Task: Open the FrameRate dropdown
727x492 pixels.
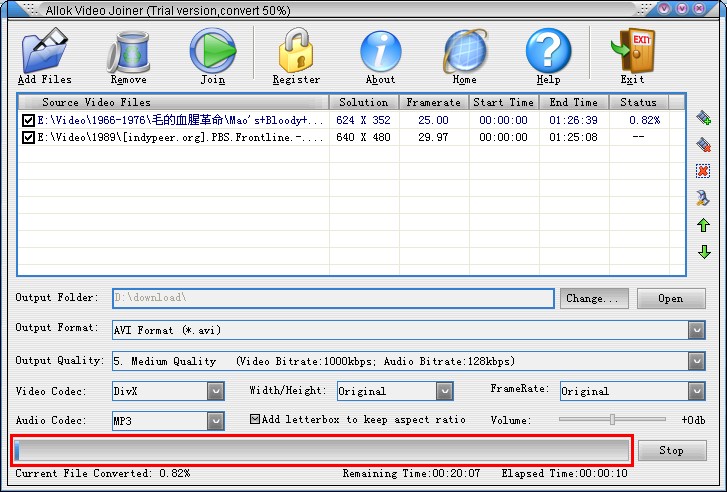Action: 696,391
